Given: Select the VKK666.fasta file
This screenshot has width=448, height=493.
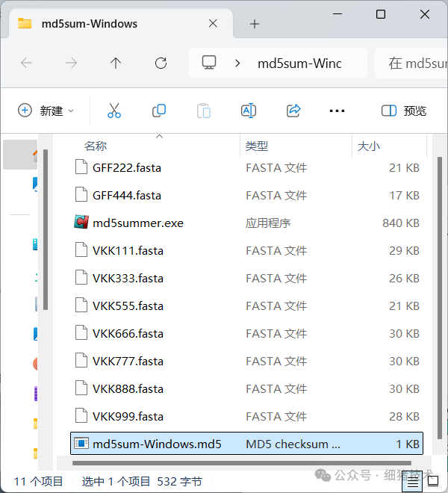Looking at the screenshot, I should tap(128, 333).
